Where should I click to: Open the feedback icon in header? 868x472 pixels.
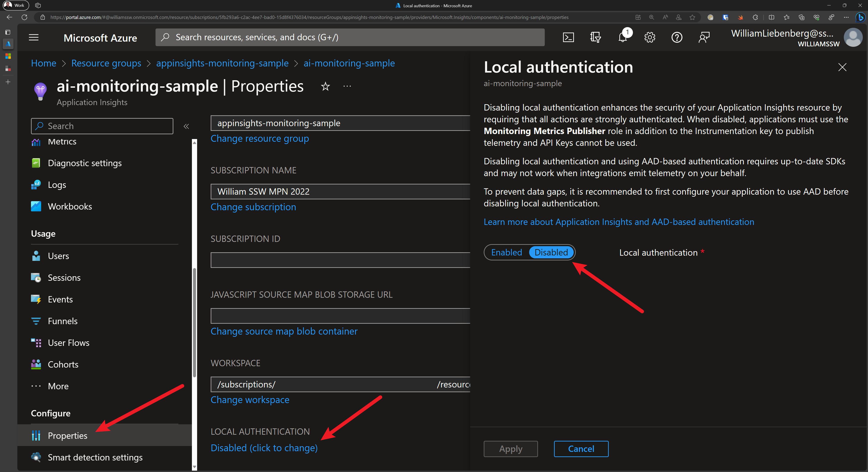(704, 37)
